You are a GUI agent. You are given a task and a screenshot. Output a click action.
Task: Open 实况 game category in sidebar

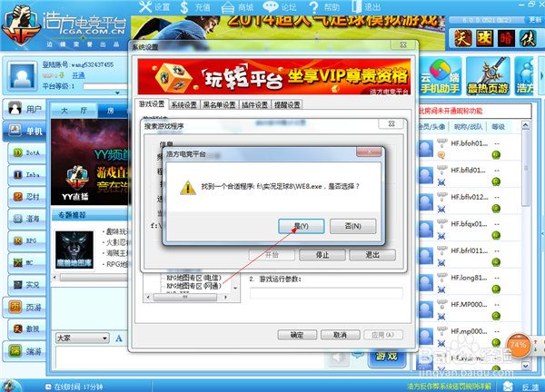pyautogui.click(x=27, y=285)
